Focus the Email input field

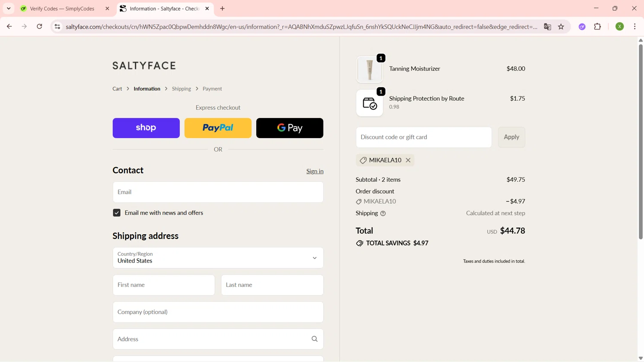point(218,192)
